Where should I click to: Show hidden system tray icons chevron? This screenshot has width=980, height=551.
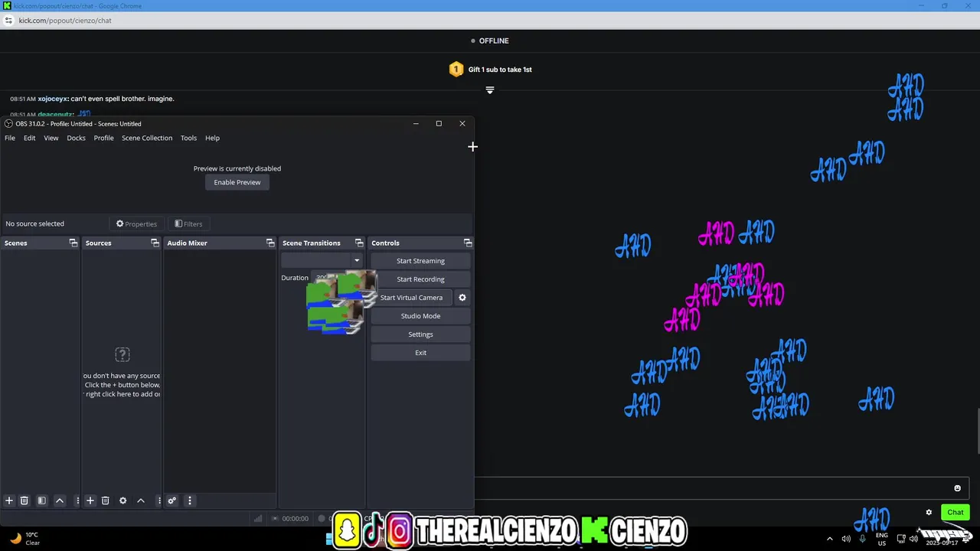(829, 539)
